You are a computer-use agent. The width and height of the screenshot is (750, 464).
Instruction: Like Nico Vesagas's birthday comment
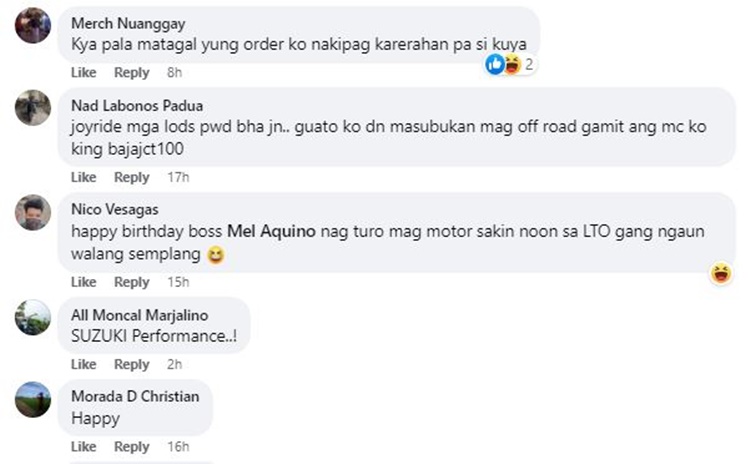[x=84, y=282]
